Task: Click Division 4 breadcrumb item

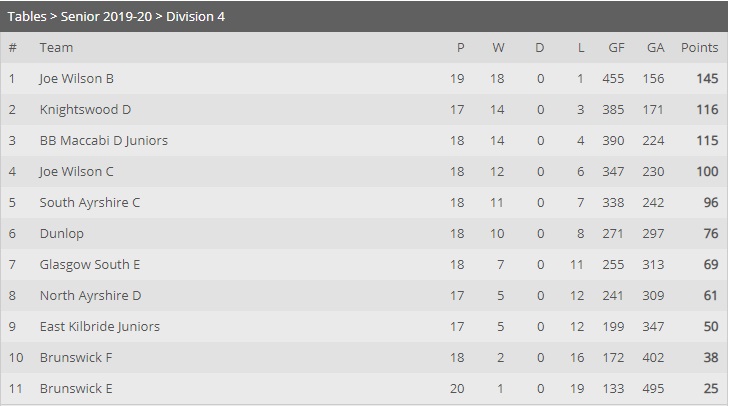Action: click(195, 16)
